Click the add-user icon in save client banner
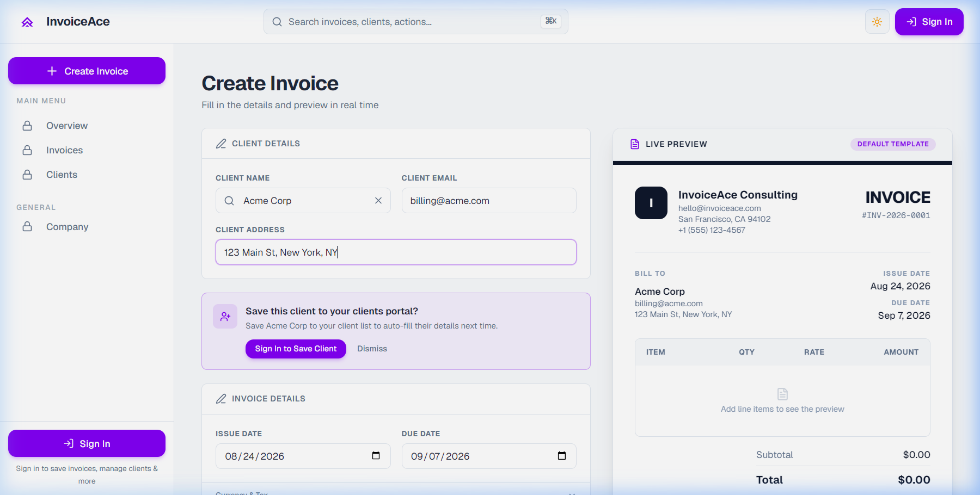The height and width of the screenshot is (495, 980). (225, 316)
